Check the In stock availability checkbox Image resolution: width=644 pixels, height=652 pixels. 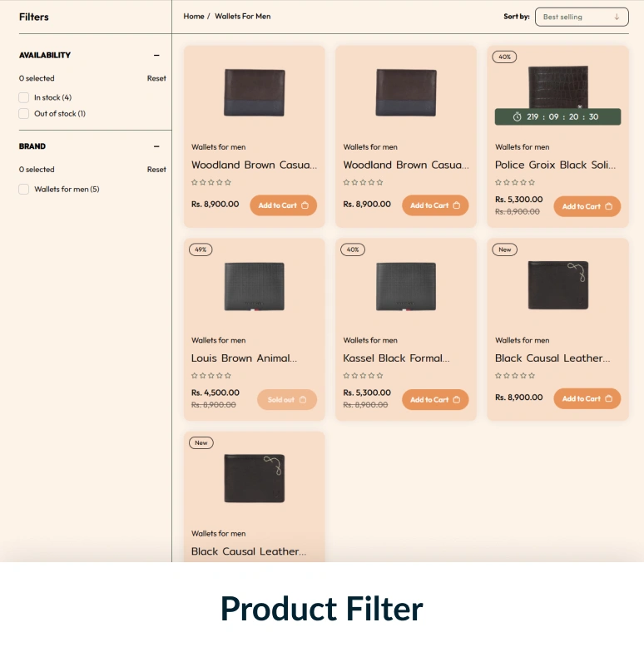point(23,97)
